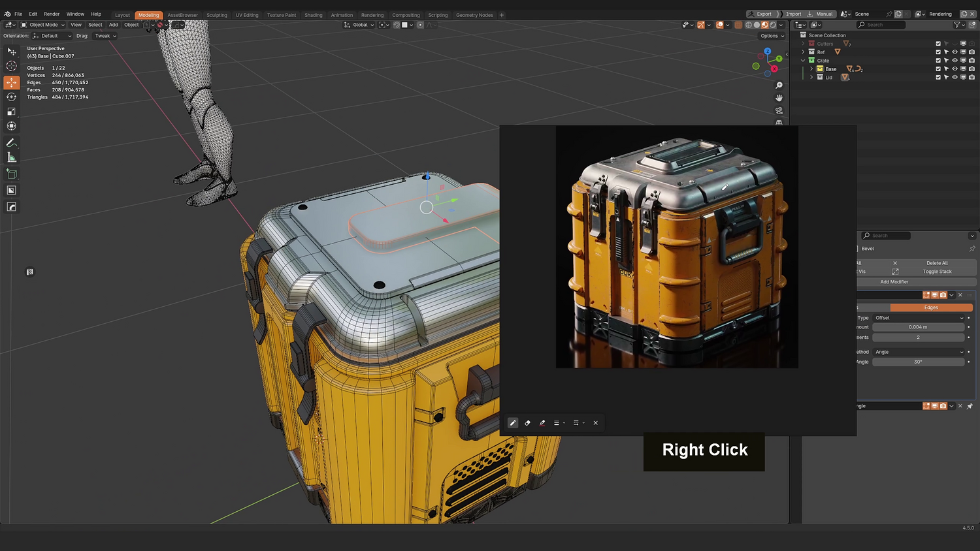Select the red highlighter in the annotation toolbar

click(542, 423)
